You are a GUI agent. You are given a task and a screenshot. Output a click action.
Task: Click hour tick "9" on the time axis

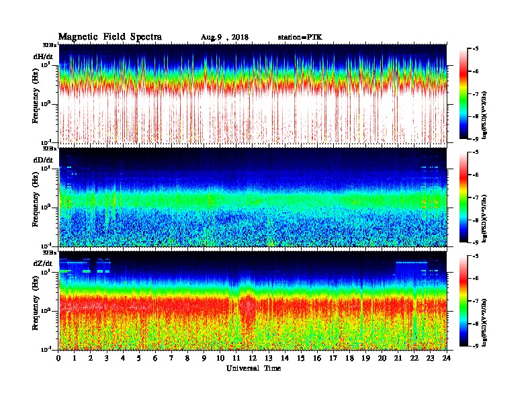click(x=204, y=359)
